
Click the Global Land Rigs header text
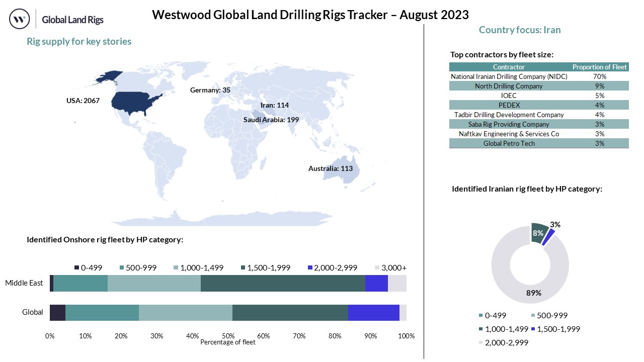(x=72, y=20)
